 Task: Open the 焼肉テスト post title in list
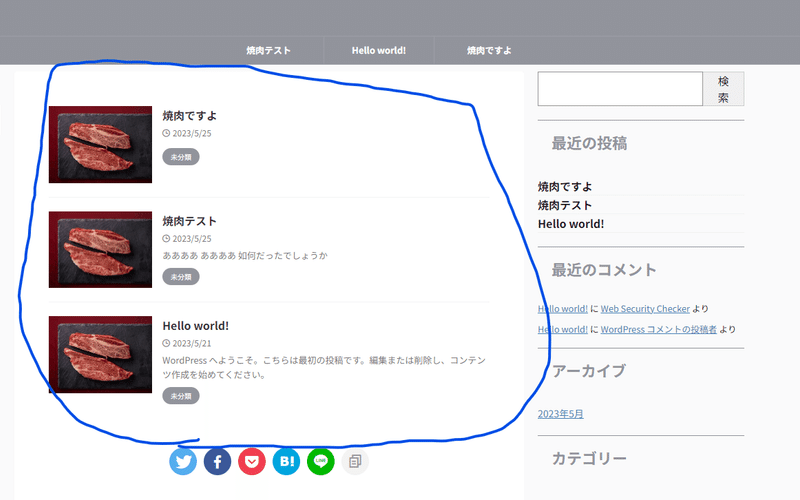click(x=189, y=221)
